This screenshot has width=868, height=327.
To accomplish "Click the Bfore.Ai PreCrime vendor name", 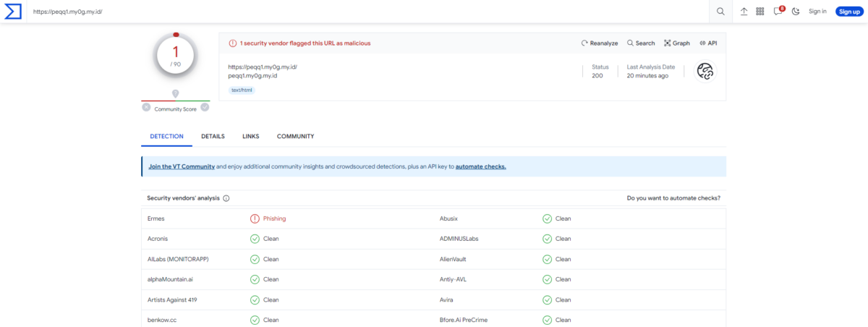I will (x=465, y=320).
